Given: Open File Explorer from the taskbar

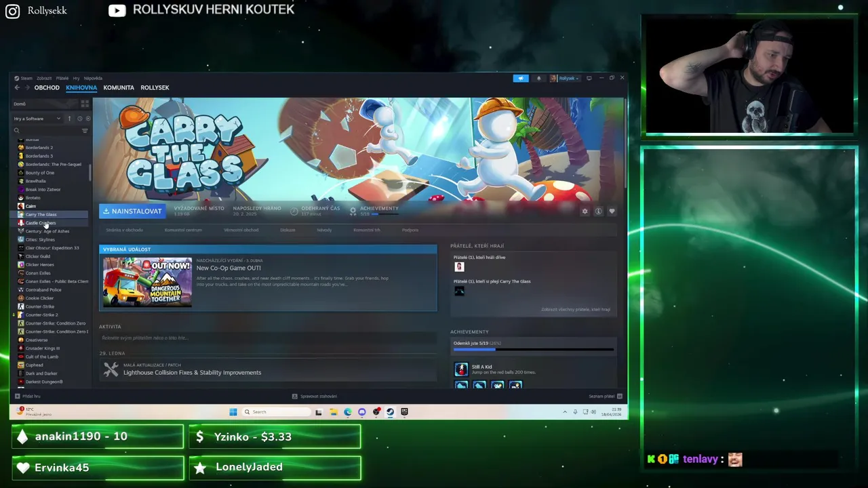Looking at the screenshot, I should click(x=333, y=411).
